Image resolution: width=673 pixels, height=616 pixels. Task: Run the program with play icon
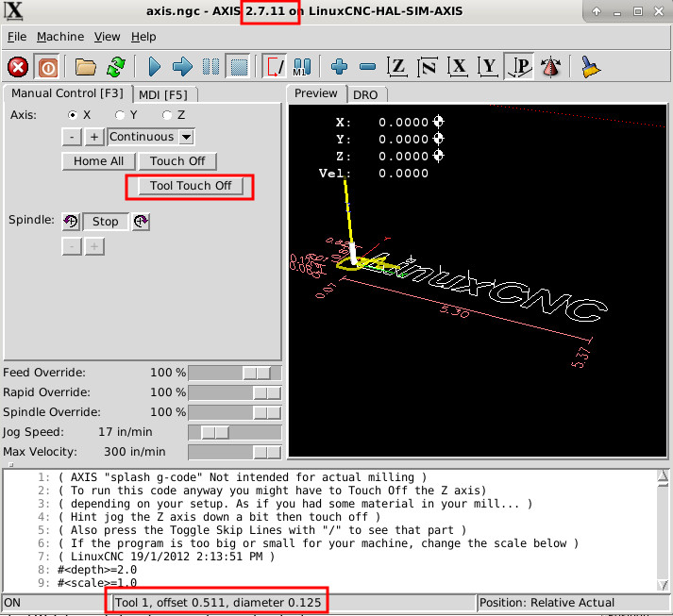[x=154, y=67]
